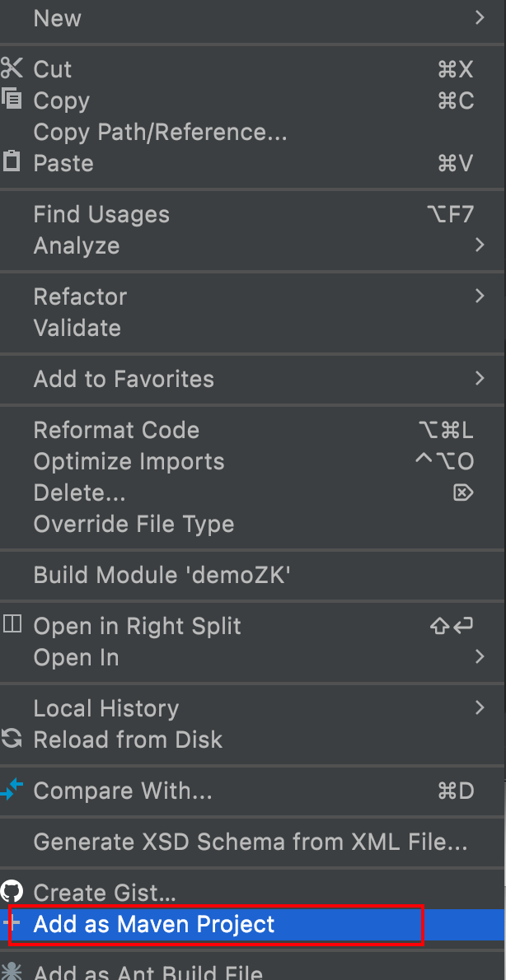The width and height of the screenshot is (506, 980).
Task: Choose Find Usages from the menu
Action: pyautogui.click(x=101, y=214)
